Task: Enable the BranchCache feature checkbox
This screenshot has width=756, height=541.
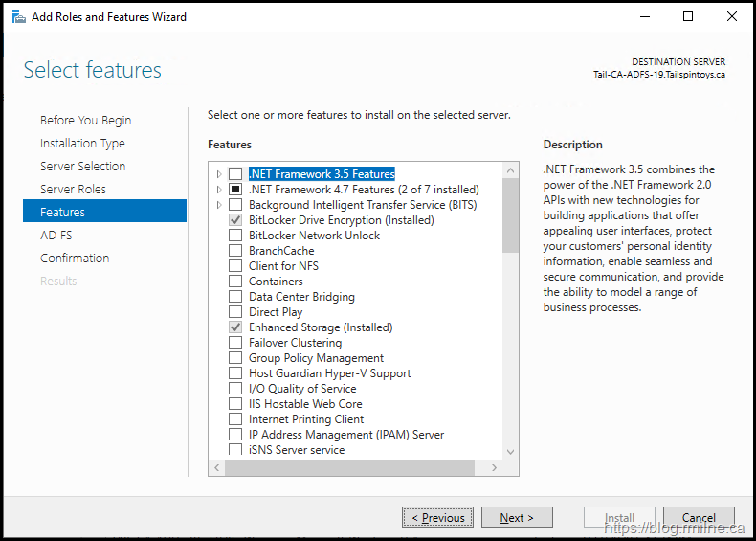Action: [235, 251]
